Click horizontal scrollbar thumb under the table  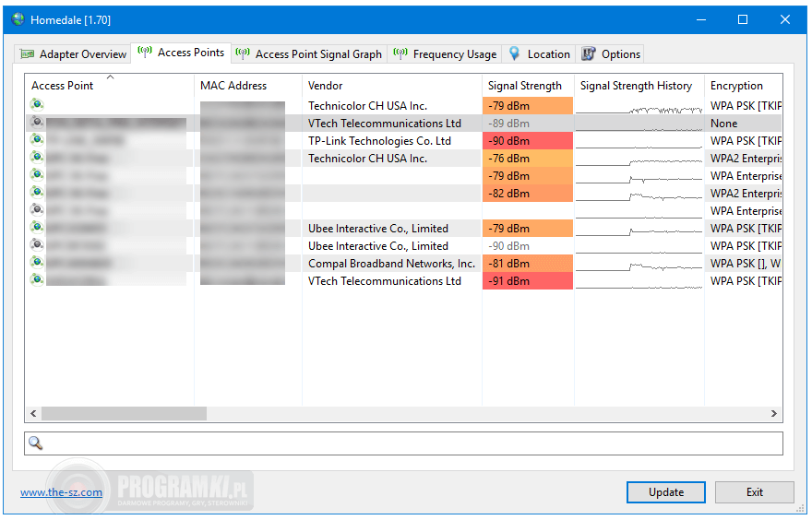124,413
